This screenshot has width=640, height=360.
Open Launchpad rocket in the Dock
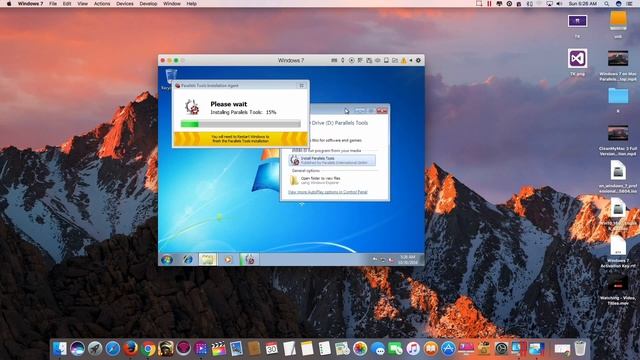click(95, 349)
